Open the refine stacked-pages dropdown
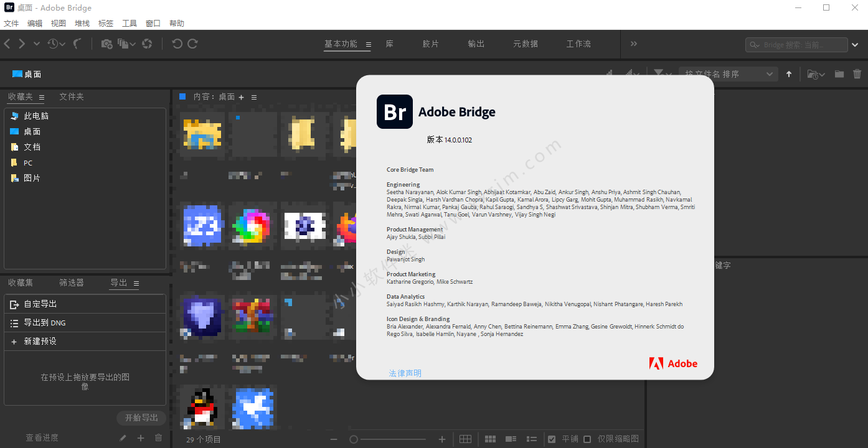This screenshot has width=868, height=448. [x=127, y=44]
